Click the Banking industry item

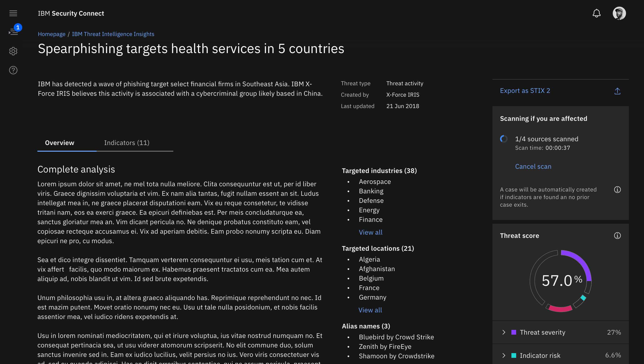(x=371, y=191)
